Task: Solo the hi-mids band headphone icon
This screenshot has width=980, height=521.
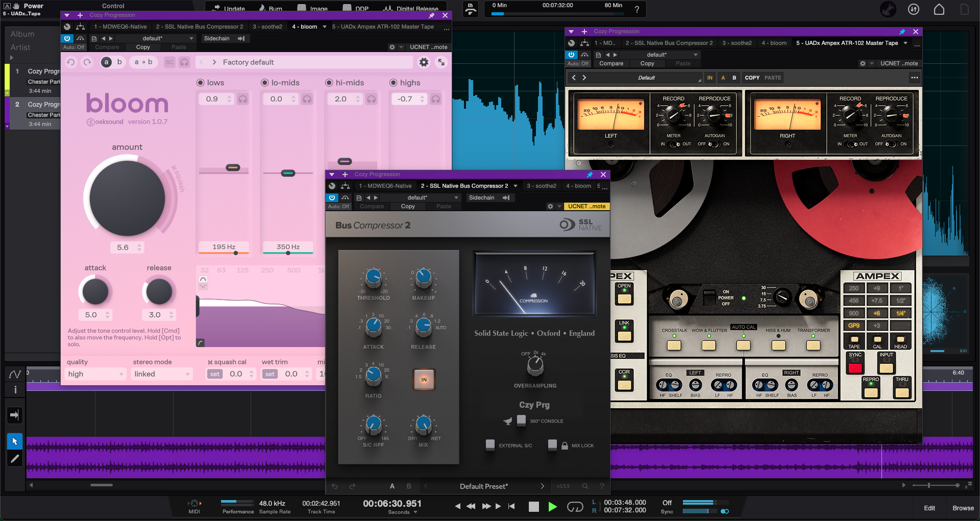Action: (x=371, y=99)
